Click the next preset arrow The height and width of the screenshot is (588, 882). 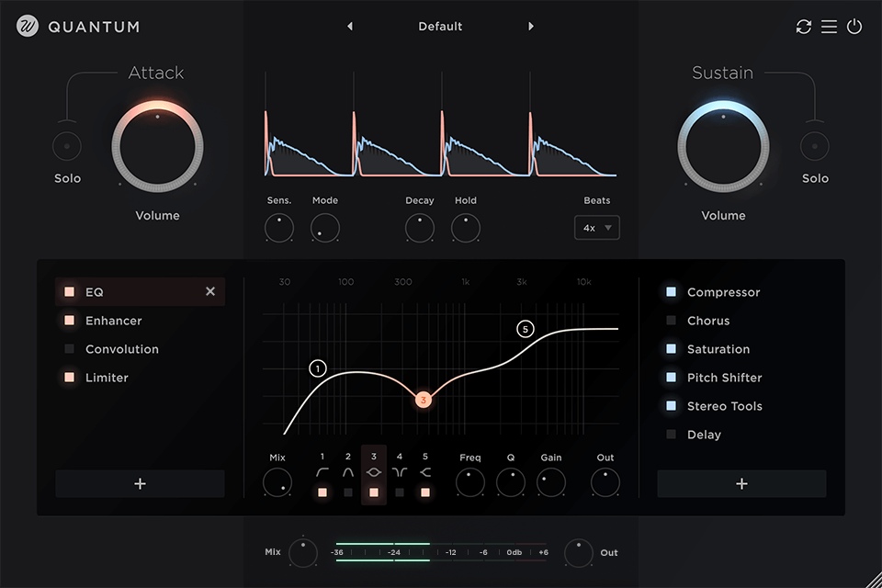click(x=531, y=27)
